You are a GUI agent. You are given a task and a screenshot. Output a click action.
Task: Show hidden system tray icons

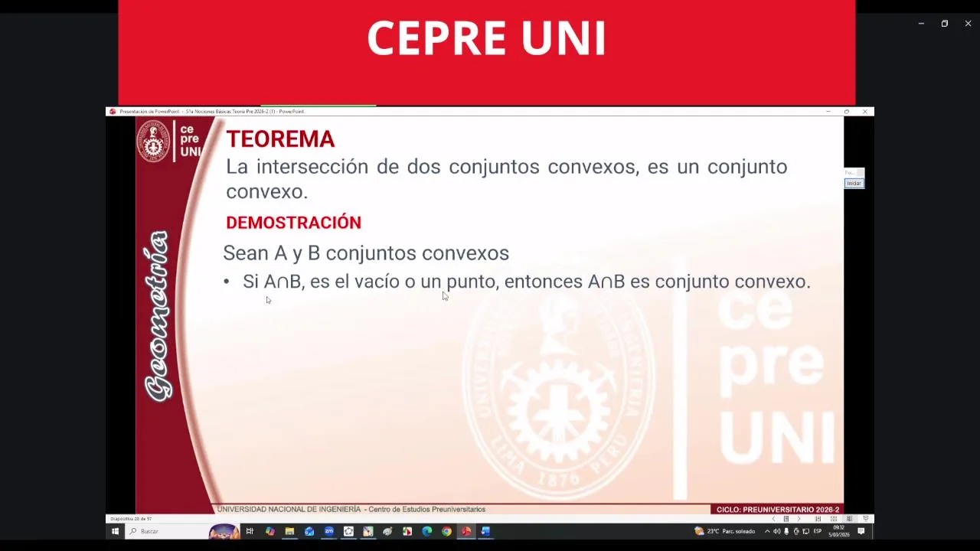click(767, 531)
